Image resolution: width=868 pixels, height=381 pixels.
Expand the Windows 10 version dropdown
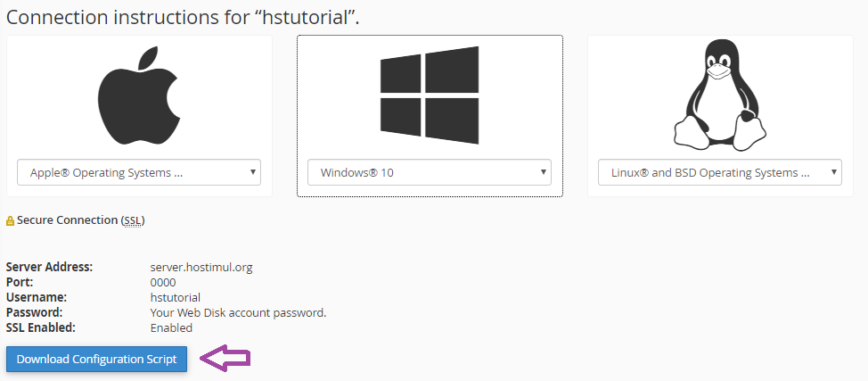[x=430, y=172]
